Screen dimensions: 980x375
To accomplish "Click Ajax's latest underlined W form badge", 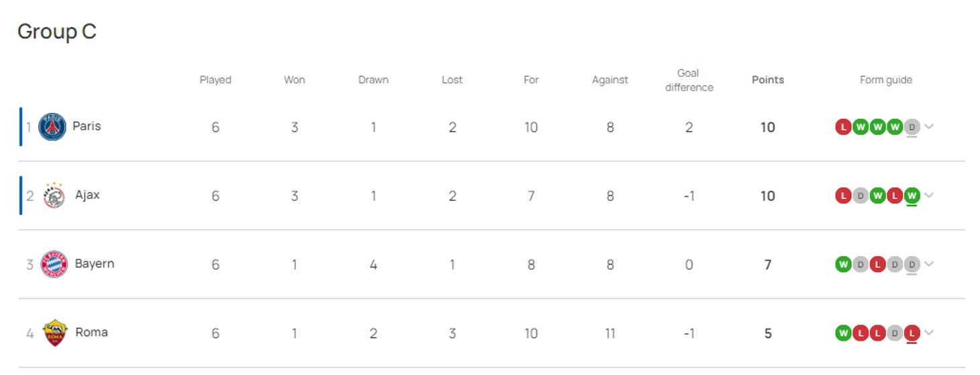I will (912, 196).
